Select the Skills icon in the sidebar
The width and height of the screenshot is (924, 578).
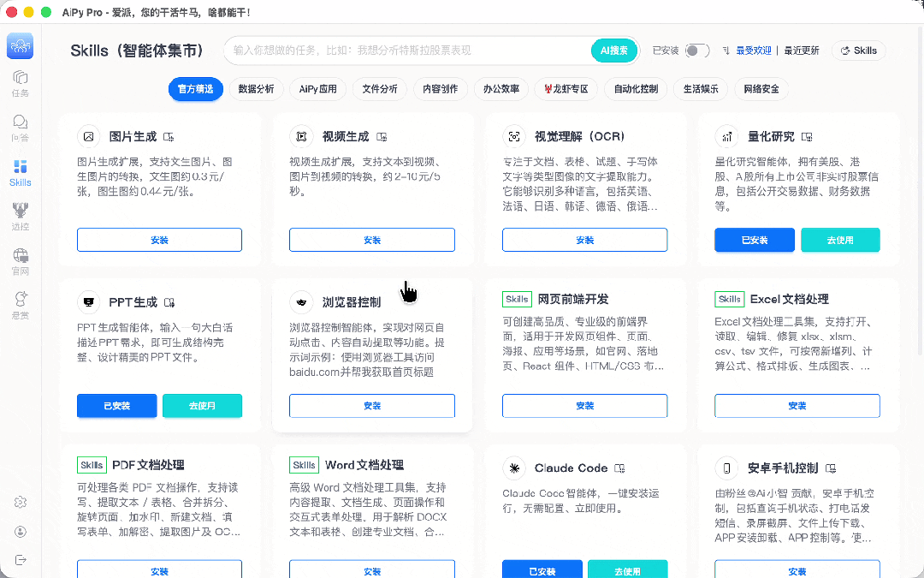pyautogui.click(x=20, y=173)
